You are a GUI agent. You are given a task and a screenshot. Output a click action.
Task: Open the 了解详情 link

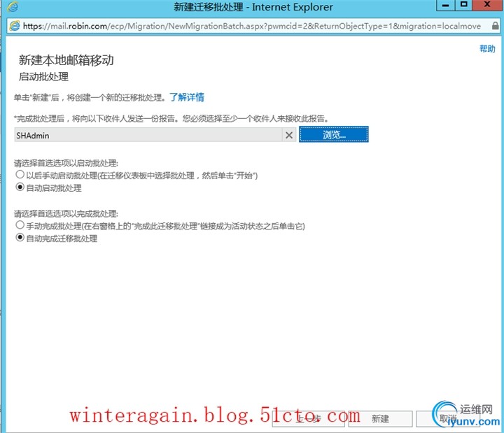187,97
